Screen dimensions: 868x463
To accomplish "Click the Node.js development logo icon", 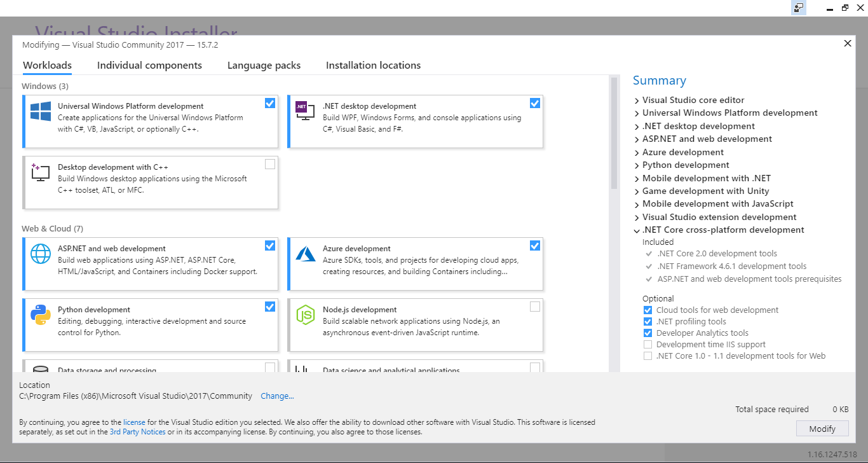I will tap(305, 315).
